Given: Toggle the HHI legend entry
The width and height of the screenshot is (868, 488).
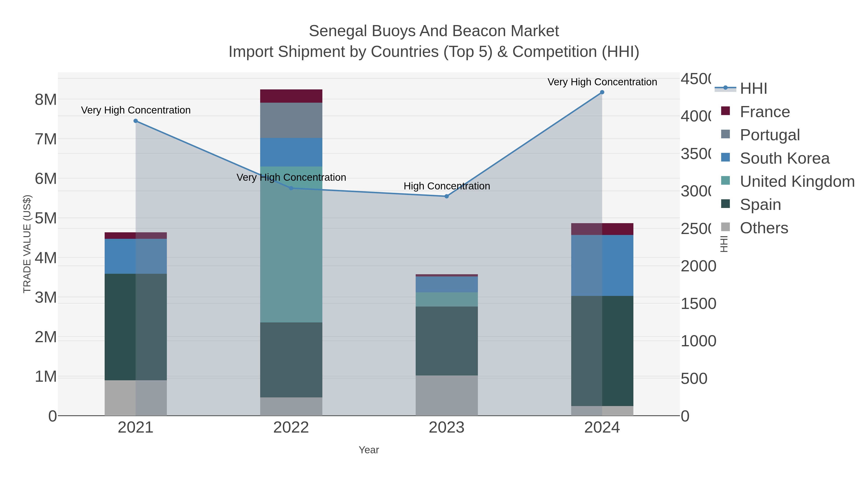Looking at the screenshot, I should [741, 89].
